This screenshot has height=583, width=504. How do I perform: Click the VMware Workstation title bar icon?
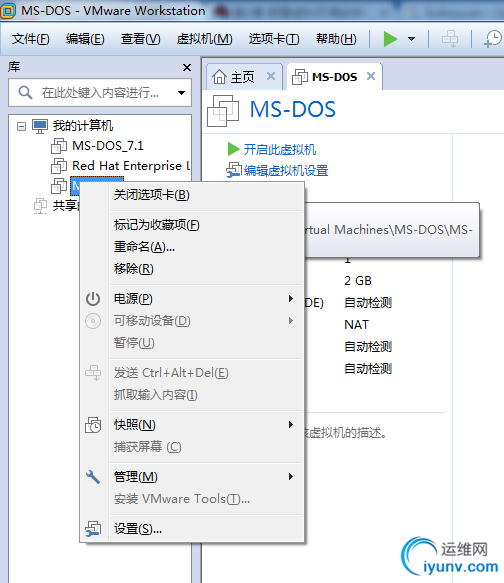(x=8, y=11)
